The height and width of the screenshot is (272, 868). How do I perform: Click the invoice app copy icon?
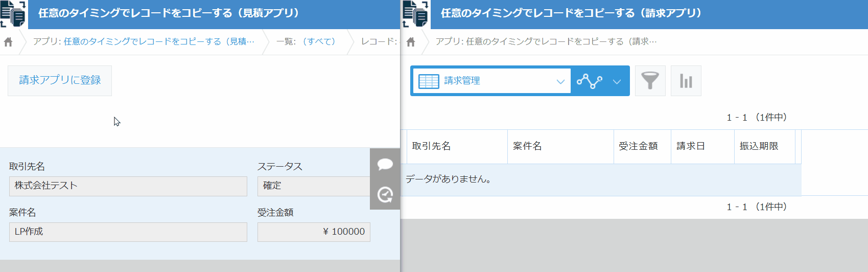[415, 14]
